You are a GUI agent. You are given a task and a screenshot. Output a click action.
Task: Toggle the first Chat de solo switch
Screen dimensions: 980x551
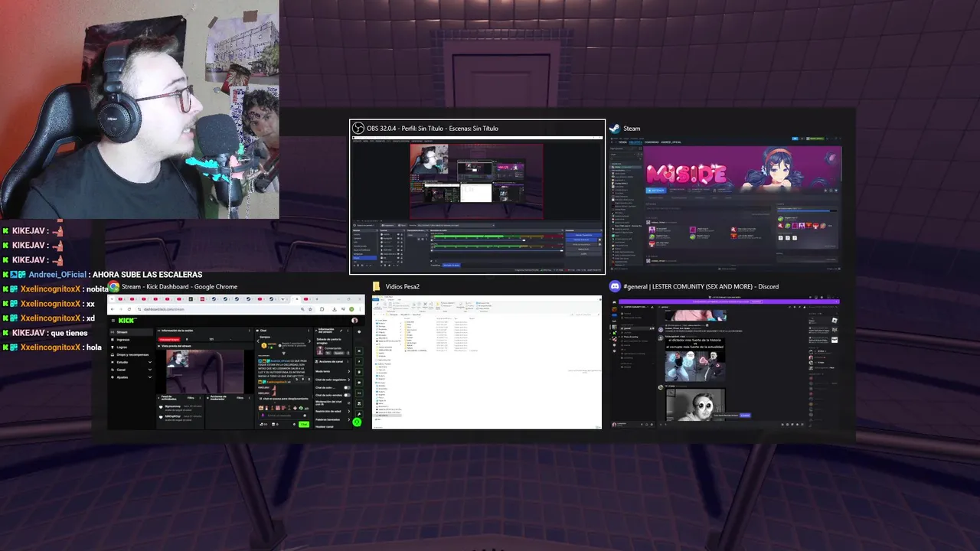(x=347, y=387)
